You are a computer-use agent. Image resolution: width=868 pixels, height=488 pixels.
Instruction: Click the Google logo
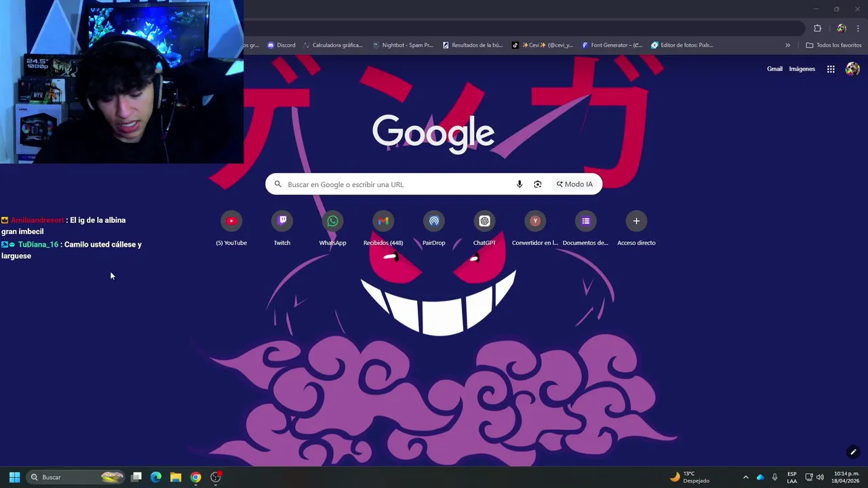tap(433, 134)
